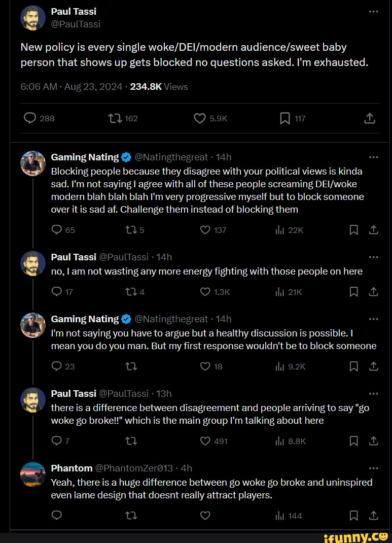Click Phantom's profile picture

point(32,474)
